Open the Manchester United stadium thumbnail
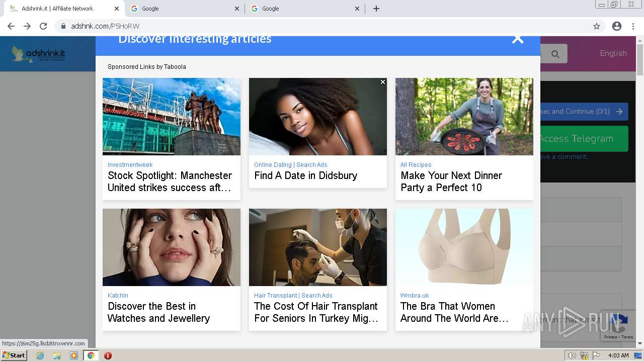This screenshot has height=362, width=644. 172,117
